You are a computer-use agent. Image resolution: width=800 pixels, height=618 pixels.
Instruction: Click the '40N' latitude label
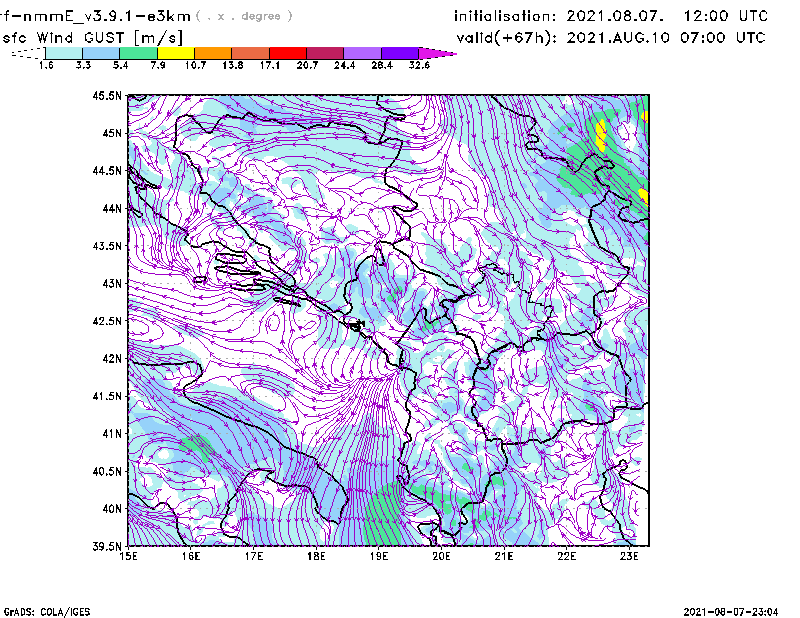[112, 509]
